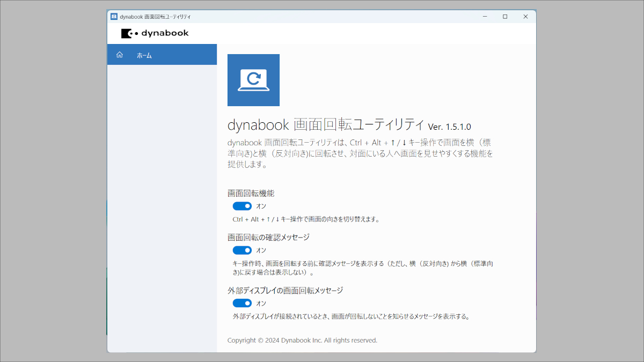Click the home icon in the sidebar
Image resolution: width=644 pixels, height=362 pixels.
pos(119,54)
